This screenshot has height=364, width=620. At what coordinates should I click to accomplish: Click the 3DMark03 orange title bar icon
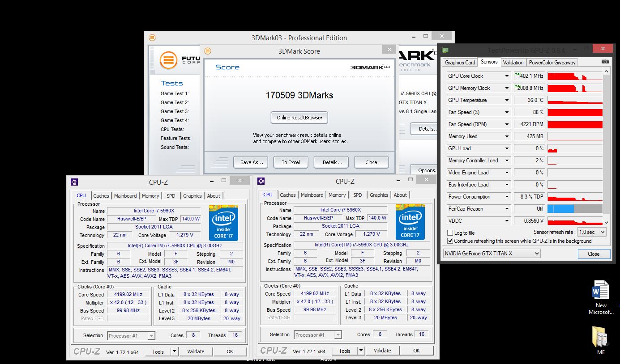coord(152,38)
